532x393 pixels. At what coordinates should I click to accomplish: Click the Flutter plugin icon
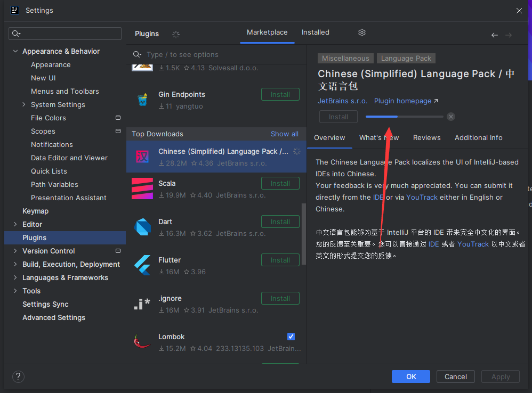pos(142,265)
